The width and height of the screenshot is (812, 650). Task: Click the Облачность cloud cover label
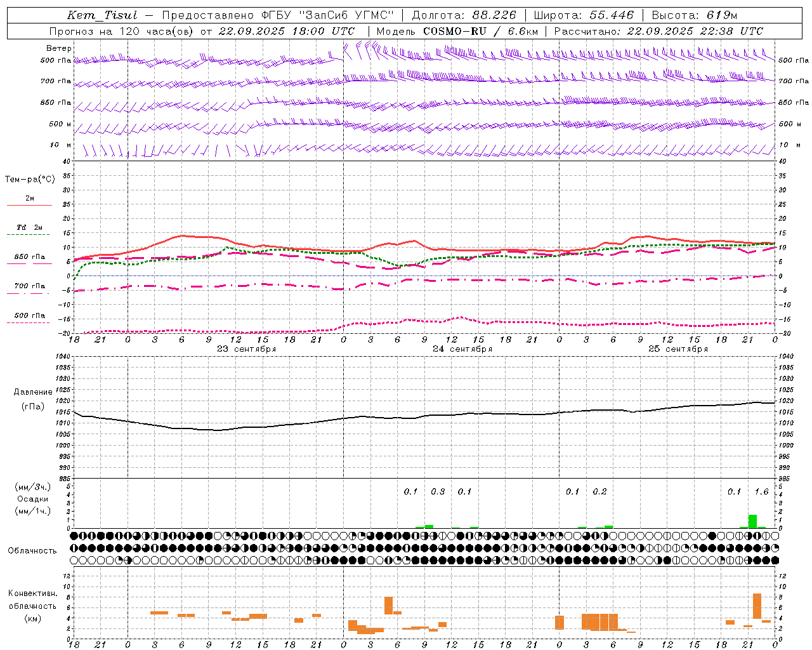point(32,550)
